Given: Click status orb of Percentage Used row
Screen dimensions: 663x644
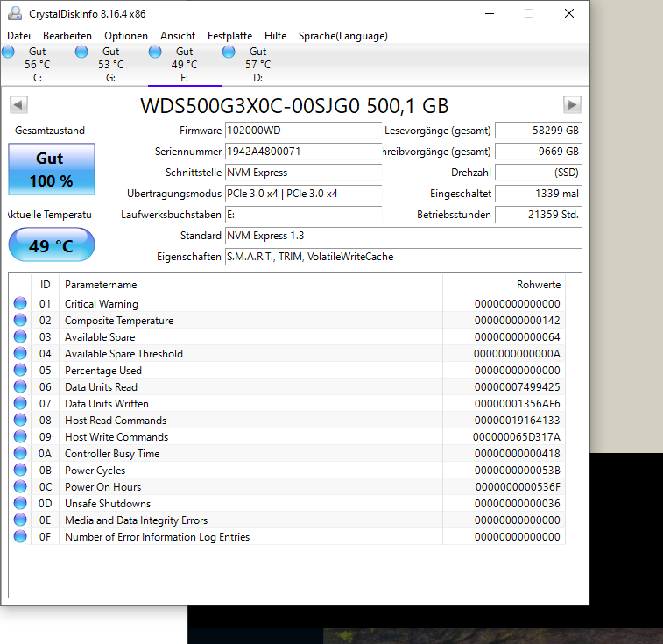Looking at the screenshot, I should tap(20, 370).
